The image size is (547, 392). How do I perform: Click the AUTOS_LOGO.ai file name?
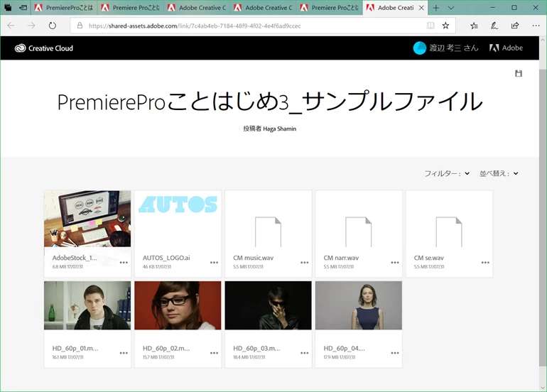coord(166,258)
